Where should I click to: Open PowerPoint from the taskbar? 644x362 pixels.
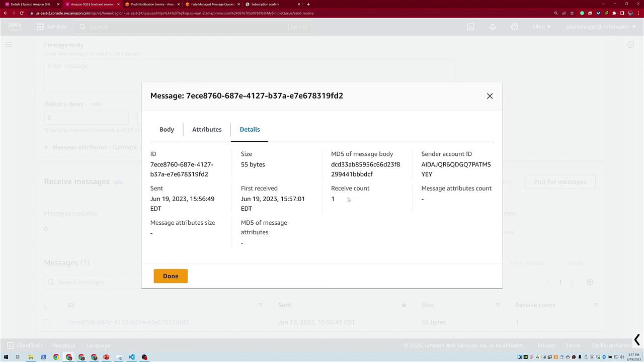pos(107,357)
